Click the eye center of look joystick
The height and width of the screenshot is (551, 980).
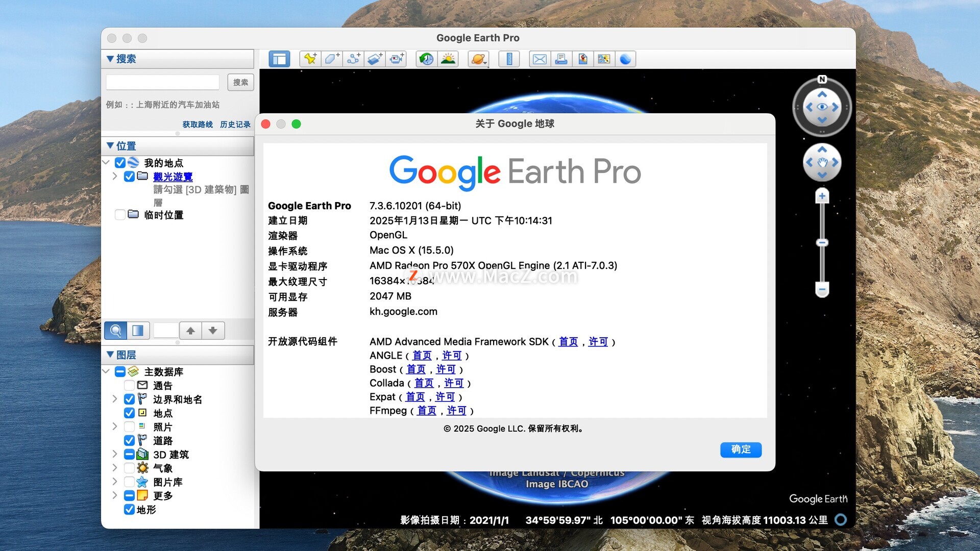(x=822, y=107)
